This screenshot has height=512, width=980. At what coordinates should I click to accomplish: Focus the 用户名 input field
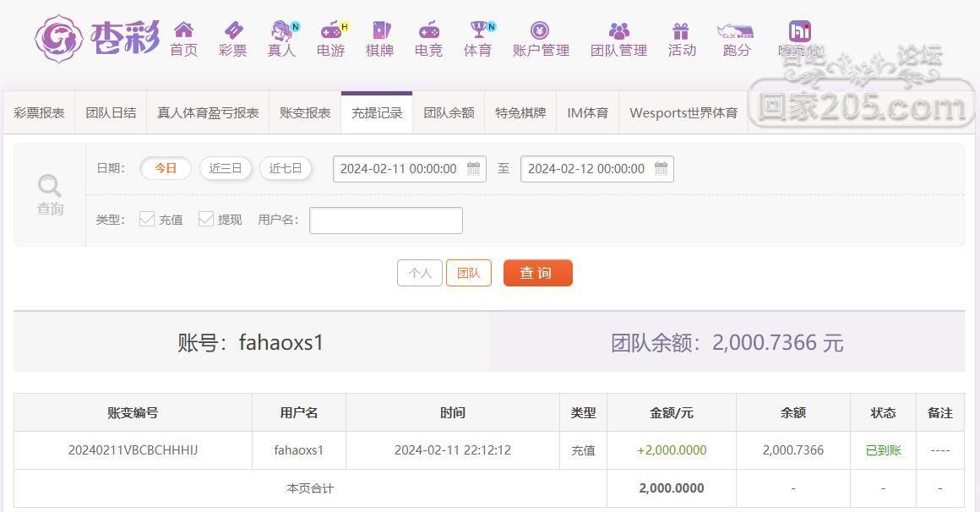click(385, 221)
